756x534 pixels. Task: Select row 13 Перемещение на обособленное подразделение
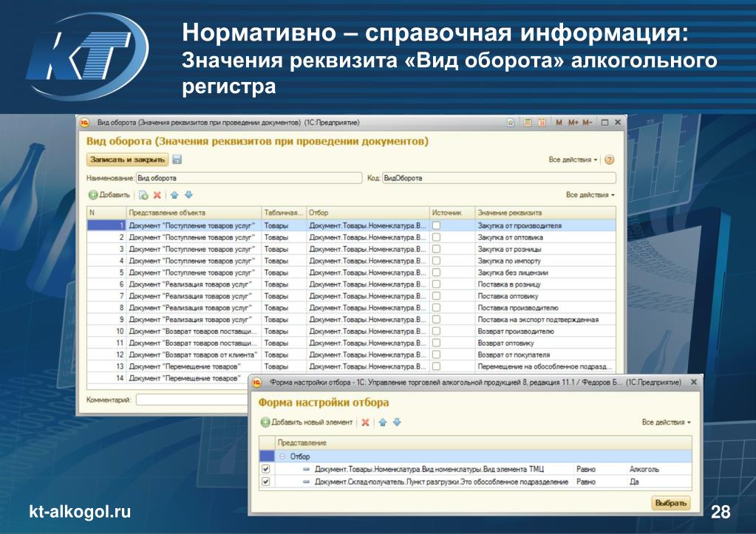point(351,366)
